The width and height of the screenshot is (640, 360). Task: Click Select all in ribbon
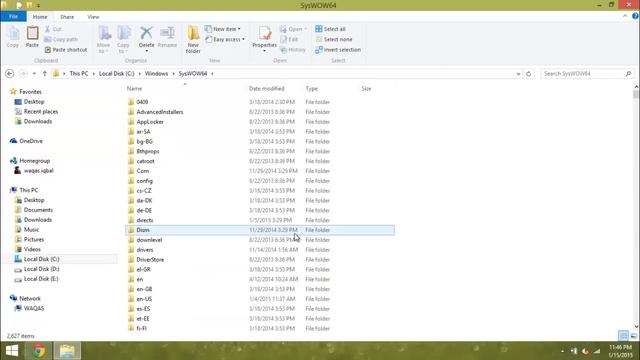coord(330,29)
